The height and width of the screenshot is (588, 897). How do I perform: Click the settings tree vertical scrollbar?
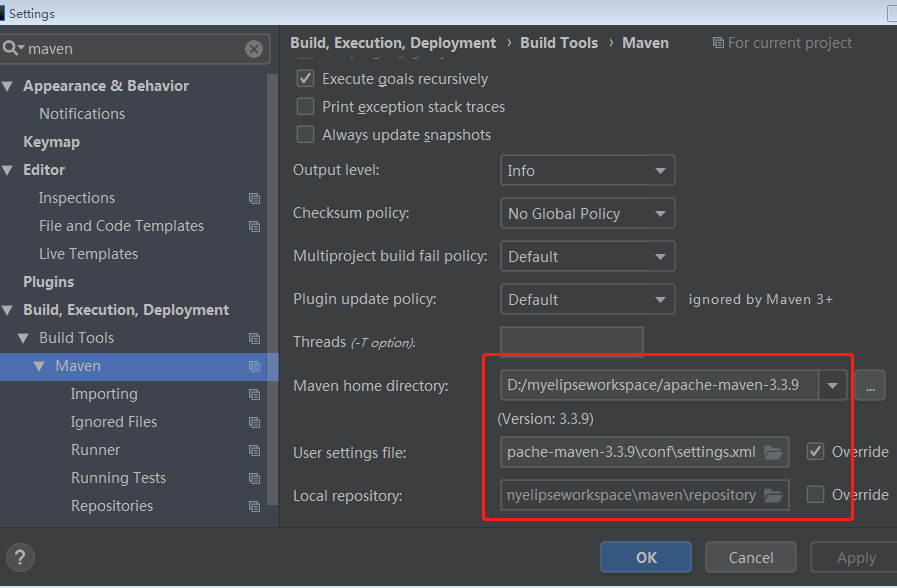click(272, 289)
